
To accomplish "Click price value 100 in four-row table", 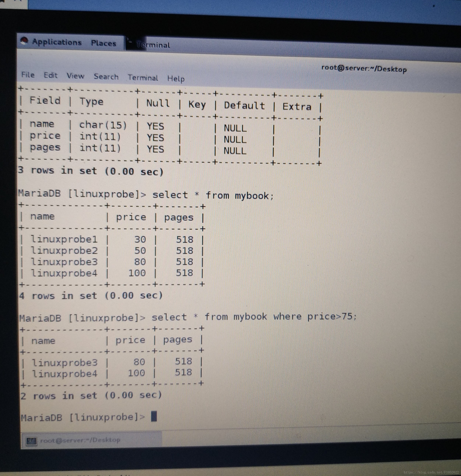I will tap(137, 273).
